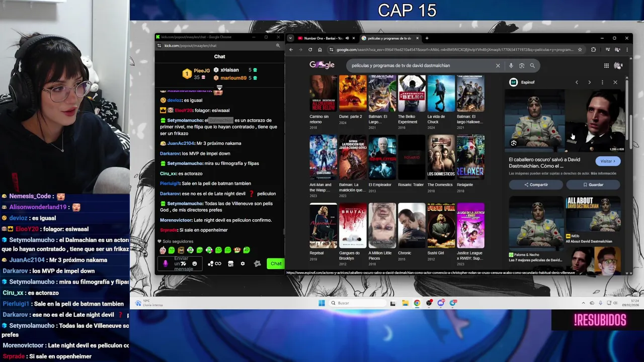Open Chrome home page icon

coord(319,50)
